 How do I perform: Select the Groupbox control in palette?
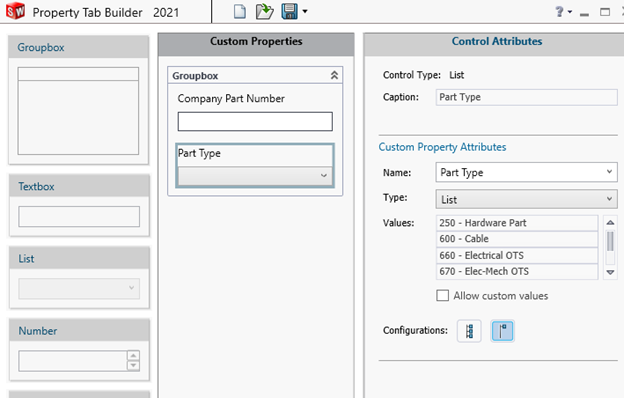coord(78,100)
